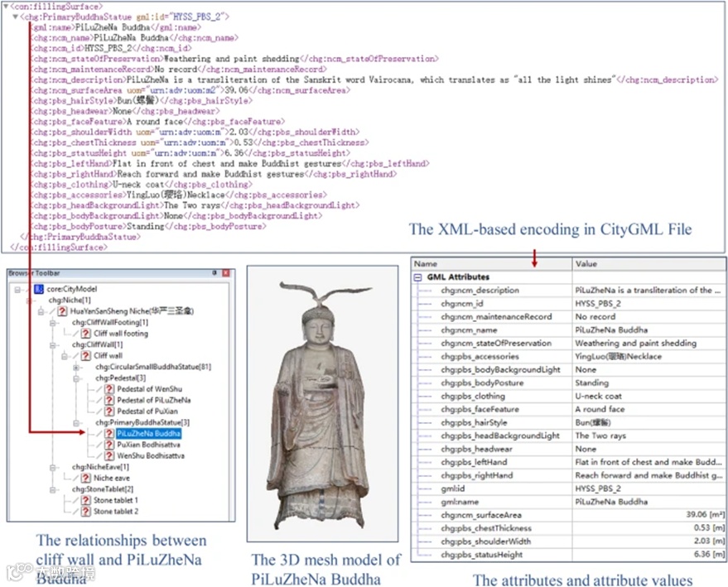Click the question-mark icon of the Cliff wall node
This screenshot has width=728, height=587.
(x=85, y=355)
